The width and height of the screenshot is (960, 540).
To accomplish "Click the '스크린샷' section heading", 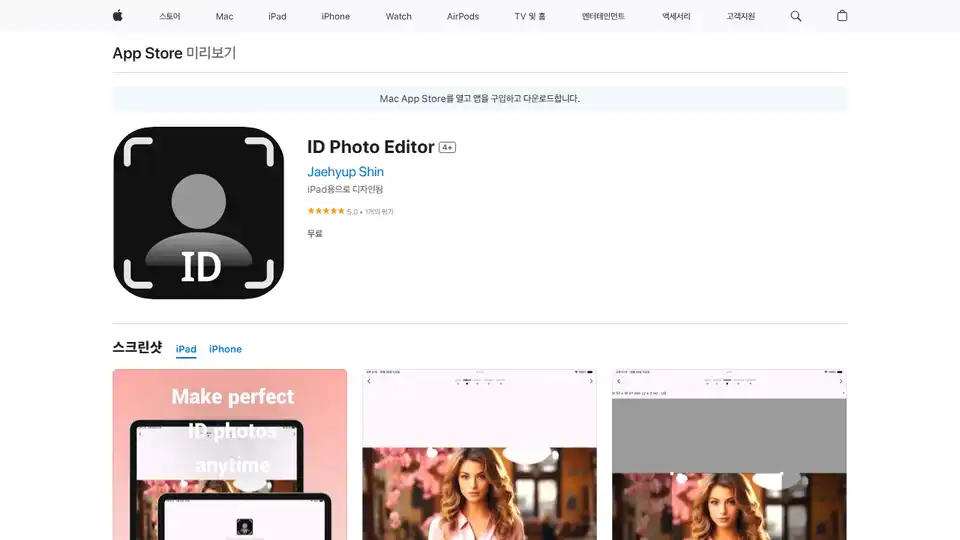I will (137, 347).
